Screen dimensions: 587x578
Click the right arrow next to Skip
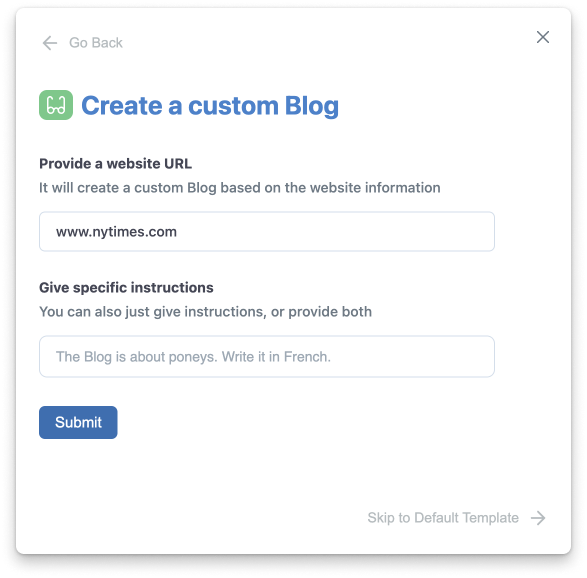tap(538, 518)
